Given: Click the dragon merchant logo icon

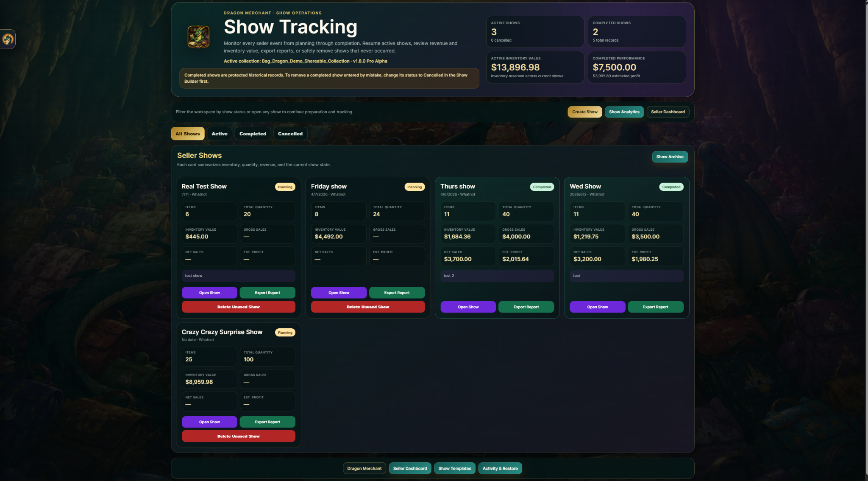Looking at the screenshot, I should click(x=198, y=37).
